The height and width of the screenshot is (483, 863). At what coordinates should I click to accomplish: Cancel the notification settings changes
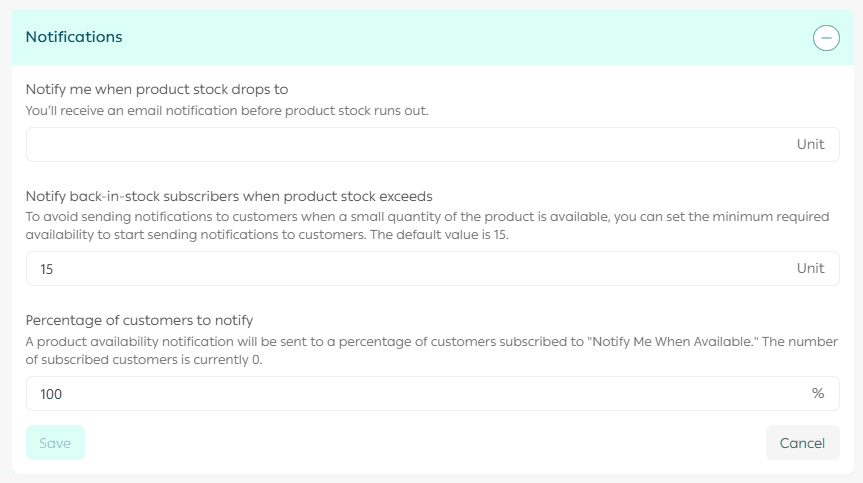click(802, 443)
